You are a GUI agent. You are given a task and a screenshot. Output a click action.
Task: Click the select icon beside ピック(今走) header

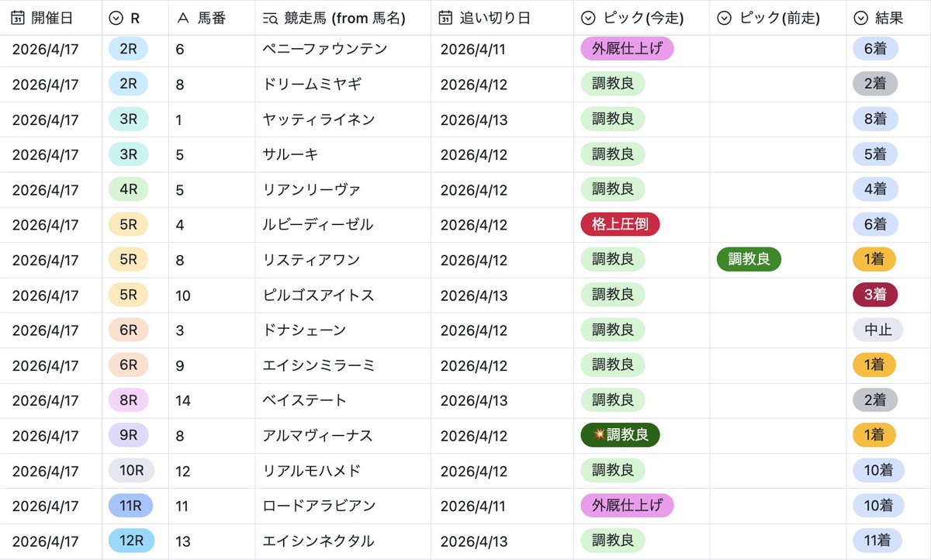click(588, 18)
